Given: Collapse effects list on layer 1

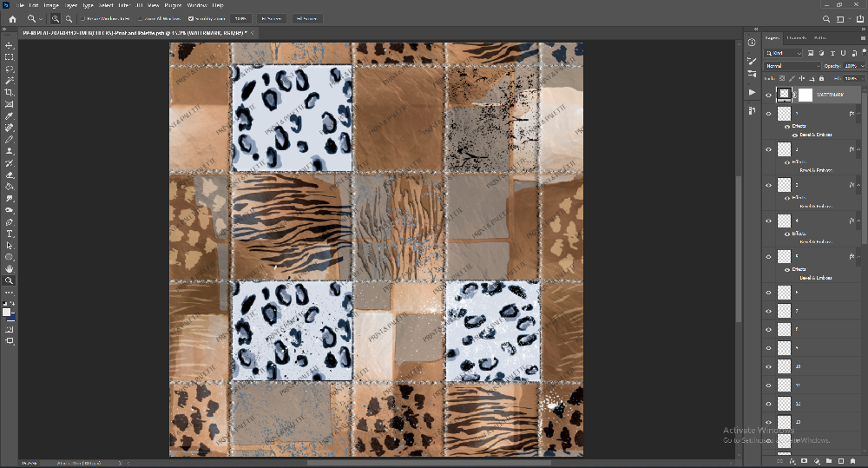Looking at the screenshot, I should (858, 114).
